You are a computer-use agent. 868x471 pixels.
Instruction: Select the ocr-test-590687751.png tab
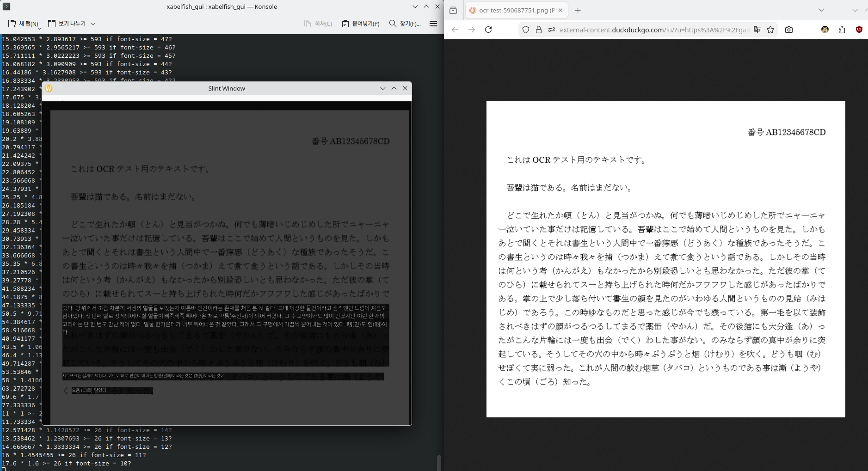click(513, 10)
